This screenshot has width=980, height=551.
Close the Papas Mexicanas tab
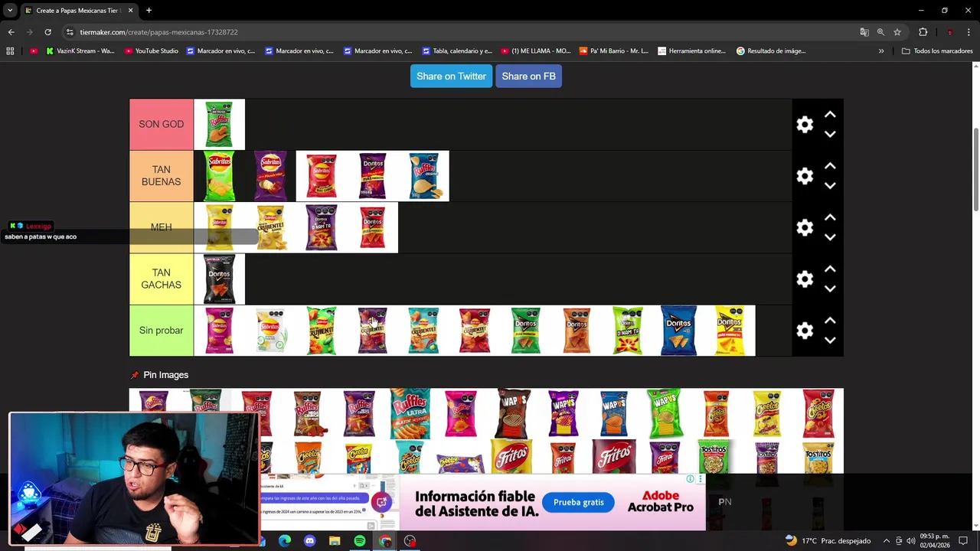pos(130,11)
